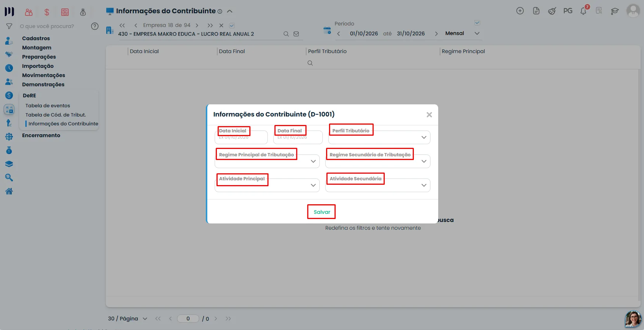The height and width of the screenshot is (330, 644).
Task: Open the Cadastros menu
Action: 36,38
